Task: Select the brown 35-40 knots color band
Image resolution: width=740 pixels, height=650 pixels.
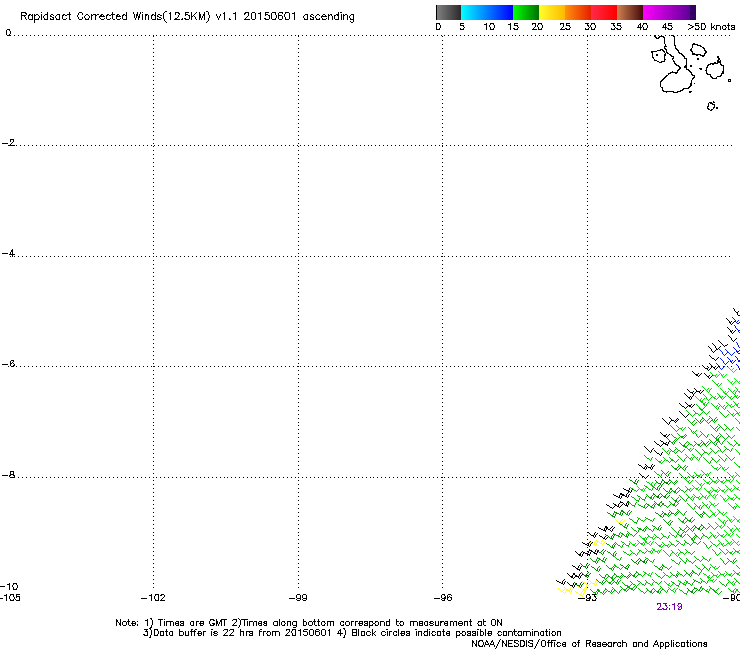Action: point(630,12)
